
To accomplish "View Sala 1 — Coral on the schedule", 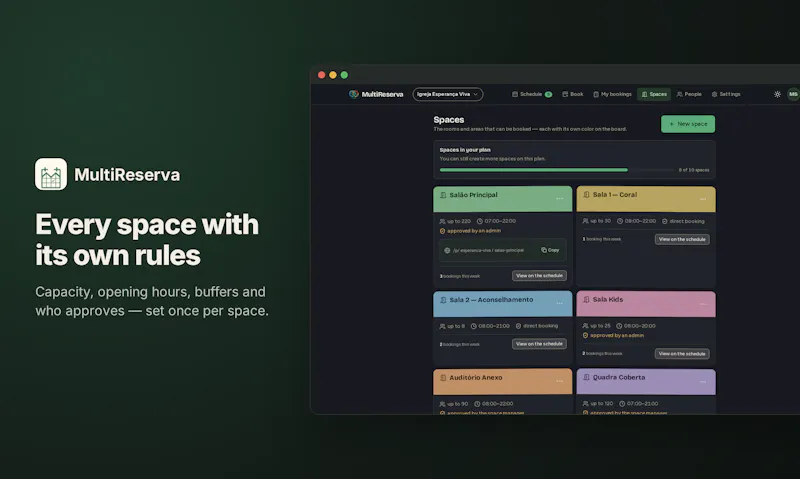I will (682, 239).
